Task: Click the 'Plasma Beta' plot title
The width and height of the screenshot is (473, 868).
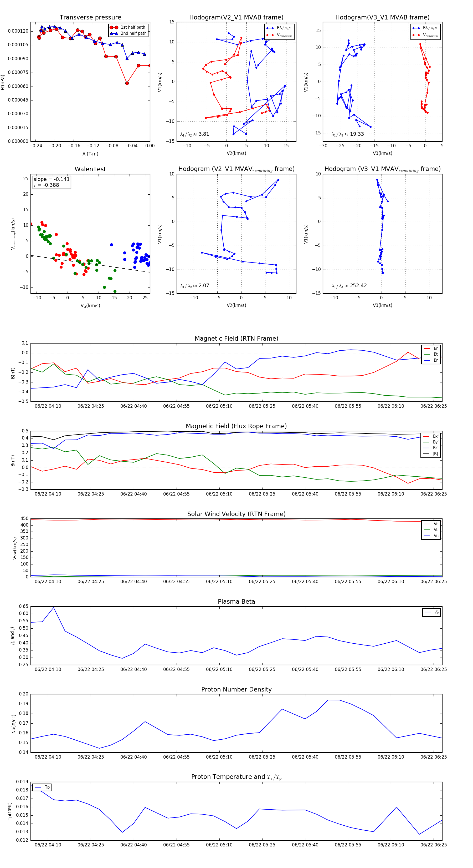Action: pos(236,602)
